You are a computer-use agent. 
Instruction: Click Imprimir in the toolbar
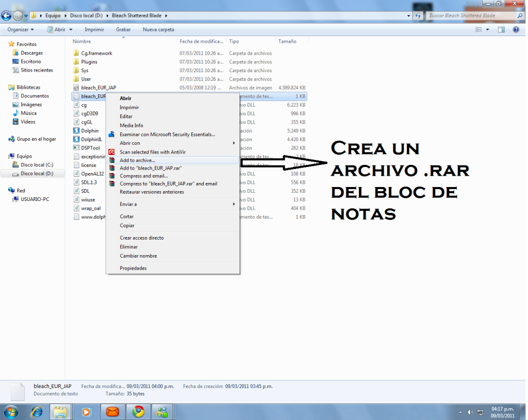click(94, 29)
